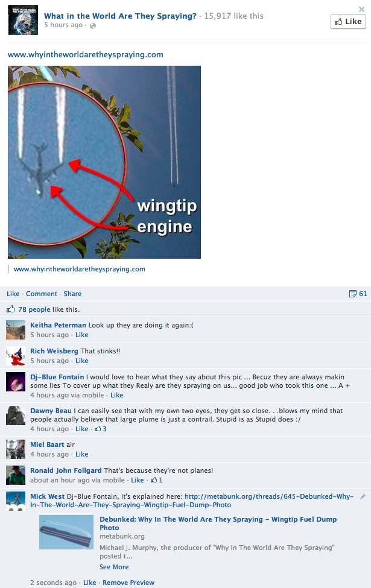Open the metabunk.org thread link in Mick West's comment
This screenshot has height=588, width=371.
tap(269, 501)
